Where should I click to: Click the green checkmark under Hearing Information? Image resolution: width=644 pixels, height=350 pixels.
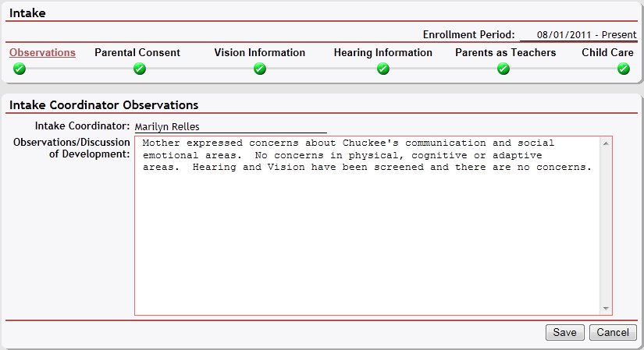coord(383,69)
